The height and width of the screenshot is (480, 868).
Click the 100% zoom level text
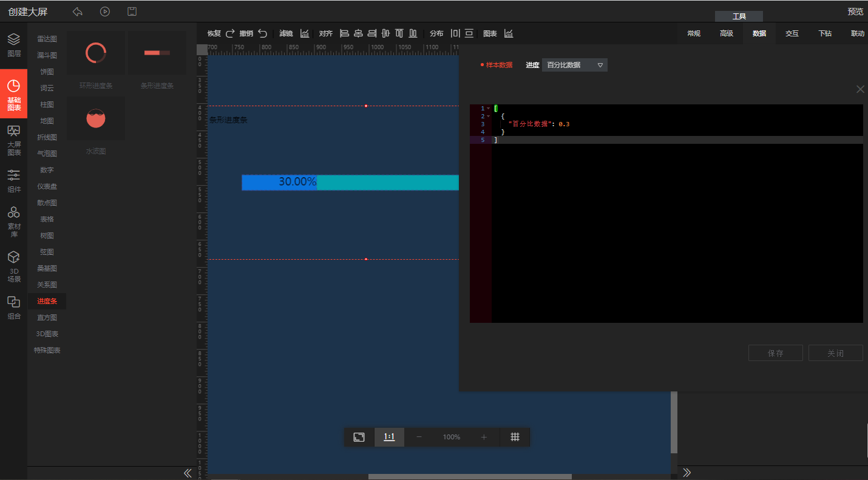tap(452, 437)
